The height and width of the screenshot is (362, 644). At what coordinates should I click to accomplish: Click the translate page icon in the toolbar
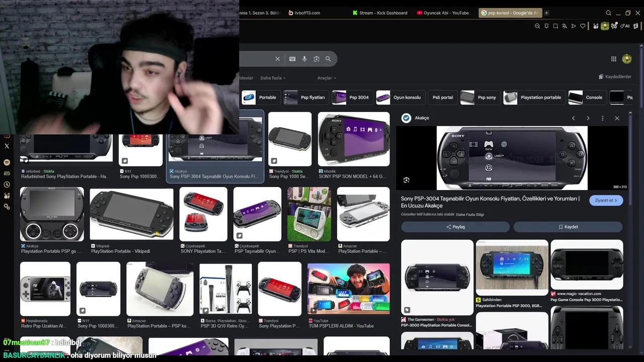(565, 26)
